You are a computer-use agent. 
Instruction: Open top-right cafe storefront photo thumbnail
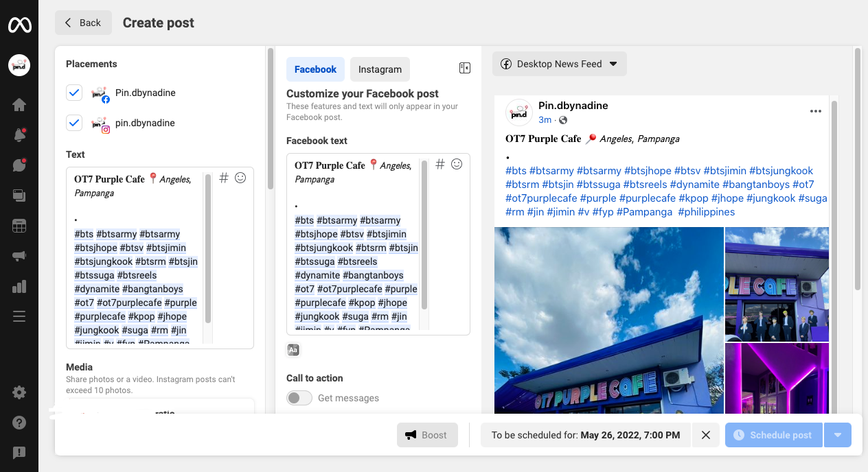click(x=777, y=284)
